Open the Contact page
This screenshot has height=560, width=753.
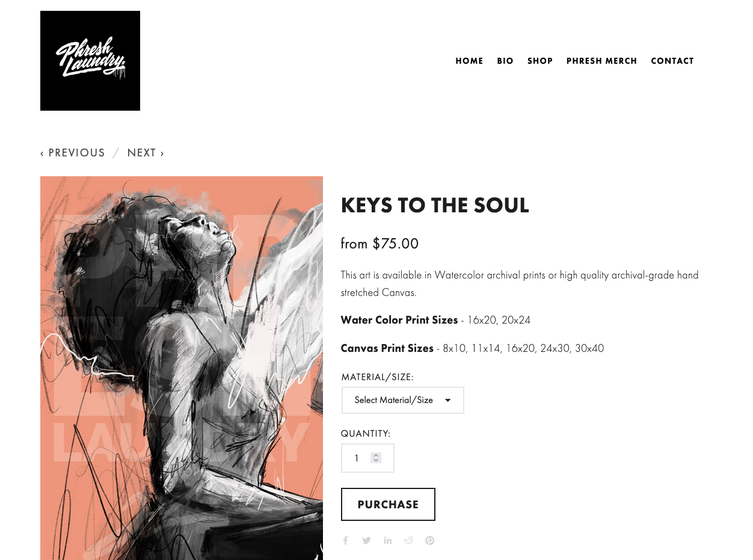coord(672,61)
